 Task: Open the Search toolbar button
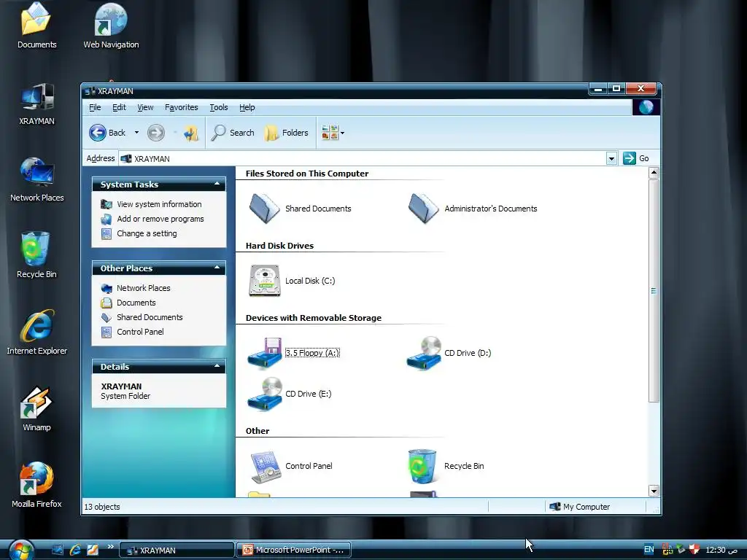233,133
